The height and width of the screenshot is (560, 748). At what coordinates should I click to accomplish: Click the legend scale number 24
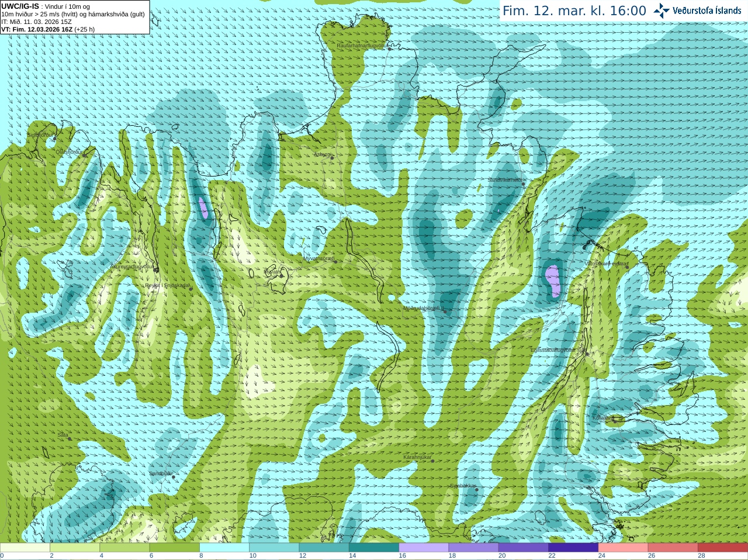coord(601,556)
